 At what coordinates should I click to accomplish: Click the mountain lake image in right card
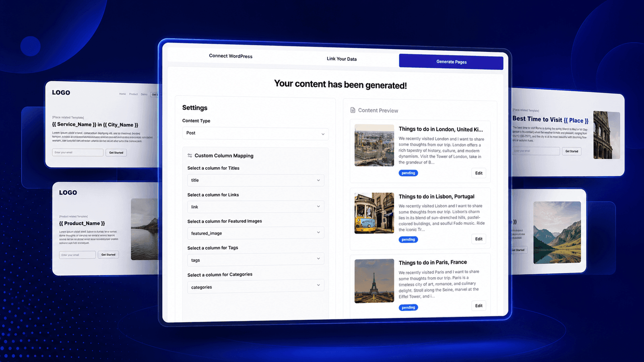pyautogui.click(x=557, y=232)
